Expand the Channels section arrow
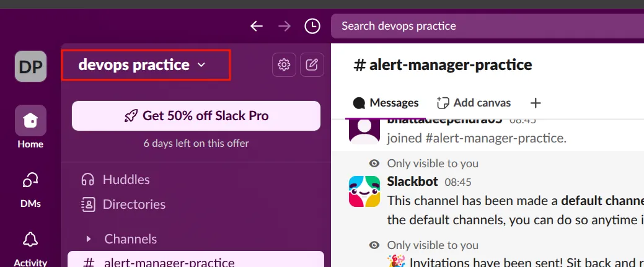Image resolution: width=644 pixels, height=267 pixels. 88,239
